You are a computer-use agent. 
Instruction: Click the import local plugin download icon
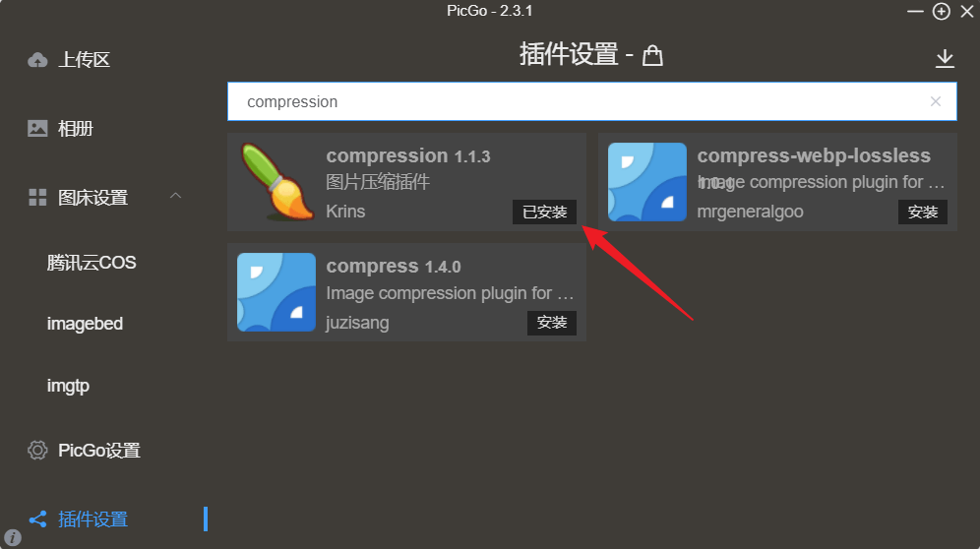click(945, 59)
